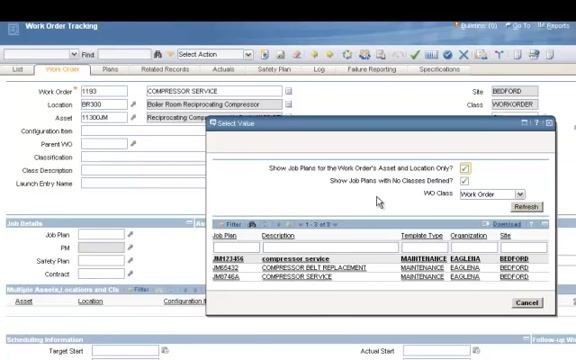
Task: Open the Actuals tab
Action: 223,69
